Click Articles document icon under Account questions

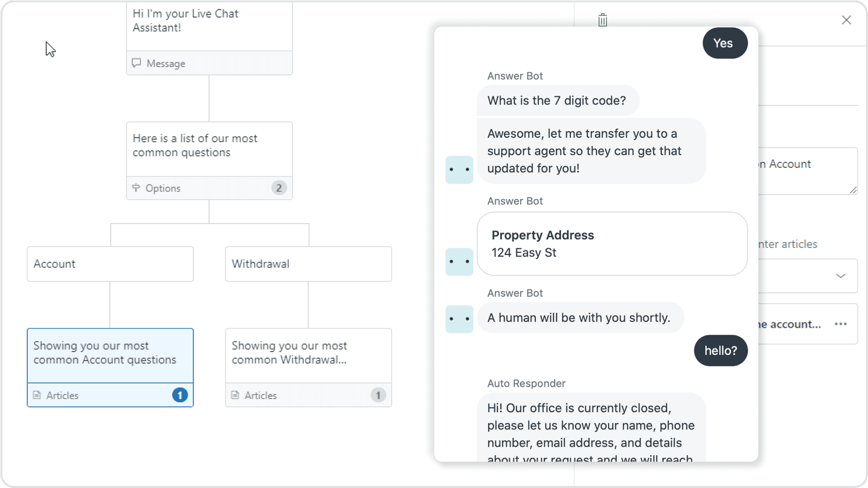[37, 395]
